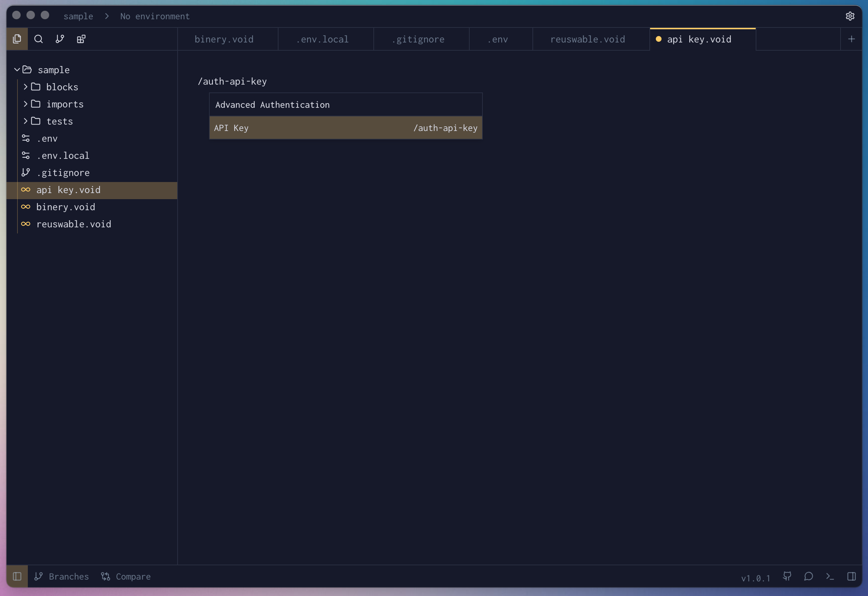Expand the blocks folder
This screenshot has width=868, height=596.
point(25,87)
